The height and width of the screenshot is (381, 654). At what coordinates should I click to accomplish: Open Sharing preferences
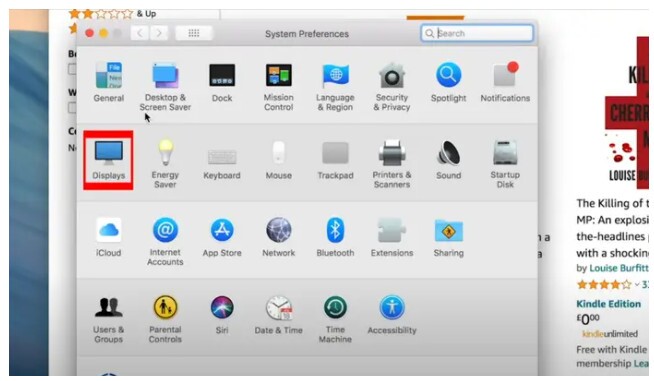448,237
